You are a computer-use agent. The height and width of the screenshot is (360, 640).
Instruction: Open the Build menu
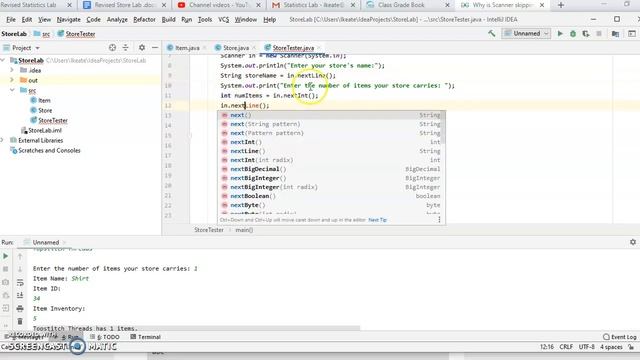[x=168, y=20]
